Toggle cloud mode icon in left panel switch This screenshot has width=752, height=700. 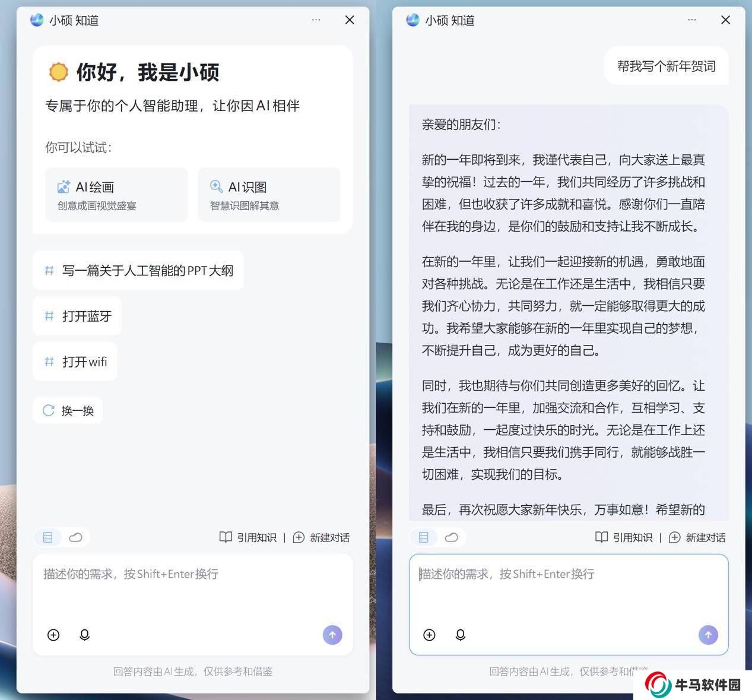tap(75, 537)
